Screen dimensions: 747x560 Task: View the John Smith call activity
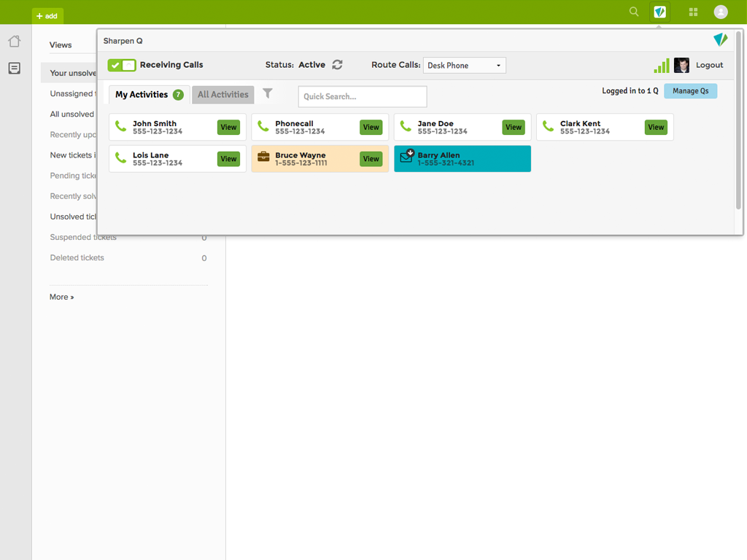pos(228,128)
